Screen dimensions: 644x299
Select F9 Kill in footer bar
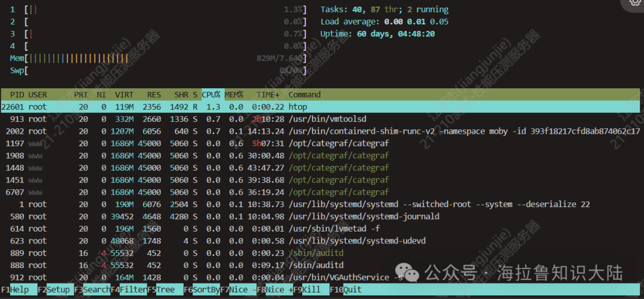[311, 289]
